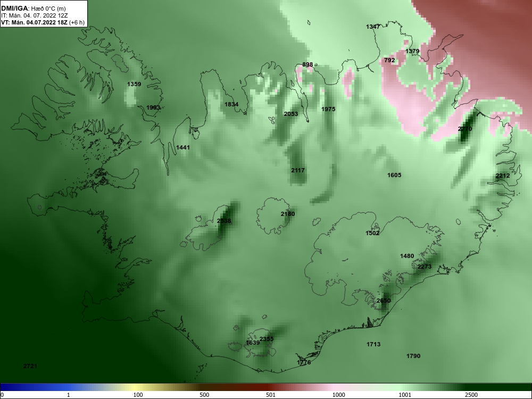The height and width of the screenshot is (399, 532).
Task: Select the 2538 value label
Action: click(224, 221)
